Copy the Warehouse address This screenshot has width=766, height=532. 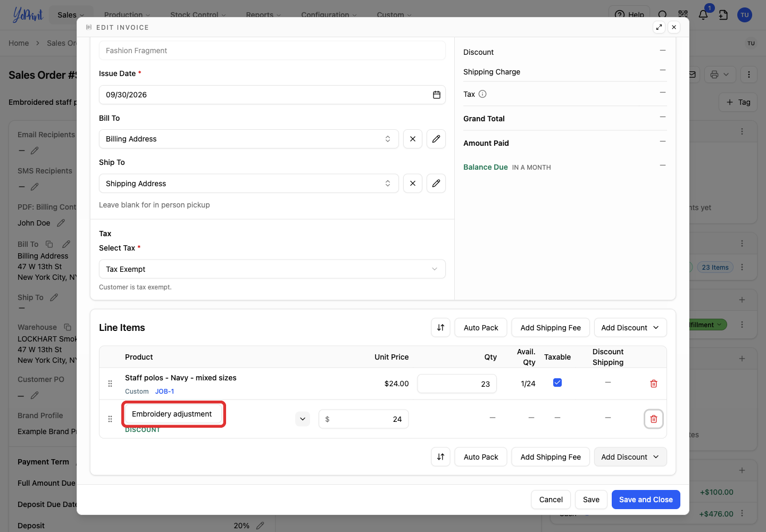pos(68,327)
